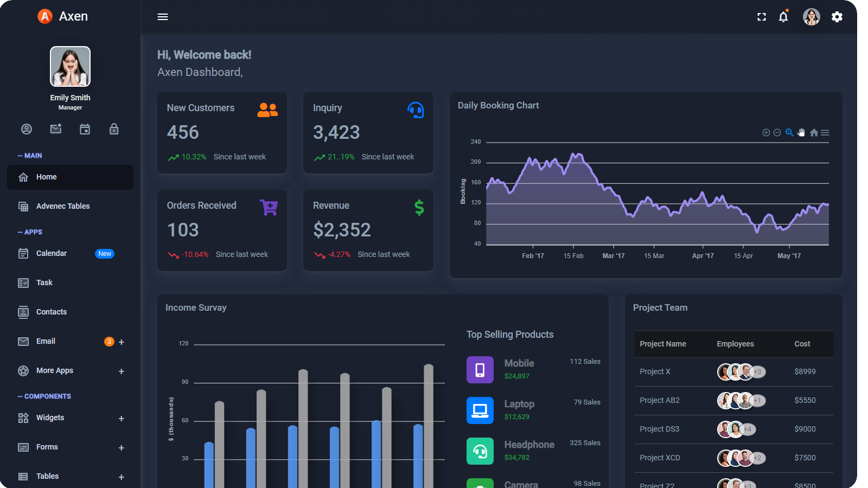Reset the chart view with the home icon
This screenshot has width=868, height=488.
814,132
